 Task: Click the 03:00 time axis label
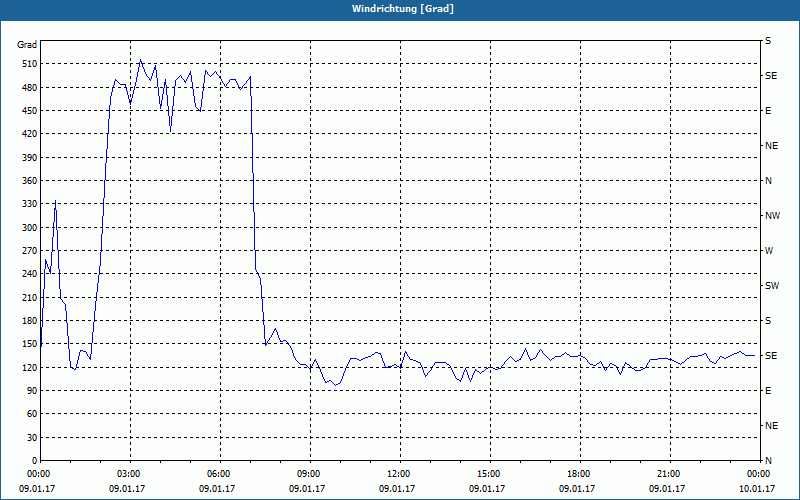click(127, 474)
